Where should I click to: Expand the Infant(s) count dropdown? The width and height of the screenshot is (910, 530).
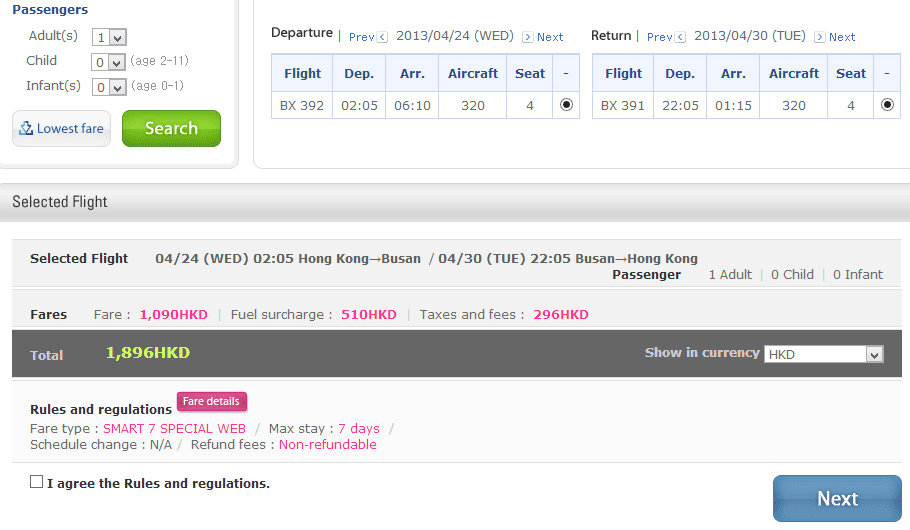click(108, 87)
